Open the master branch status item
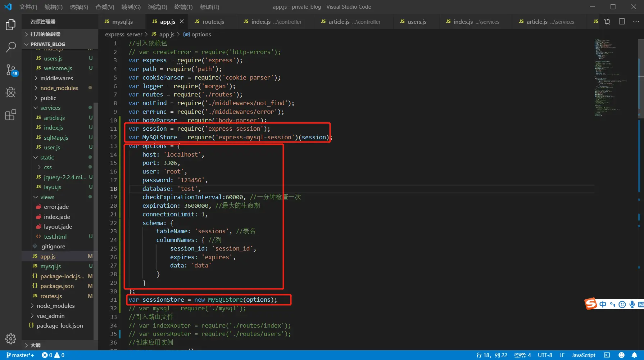Viewport: 644px width, 360px height. tap(20, 355)
